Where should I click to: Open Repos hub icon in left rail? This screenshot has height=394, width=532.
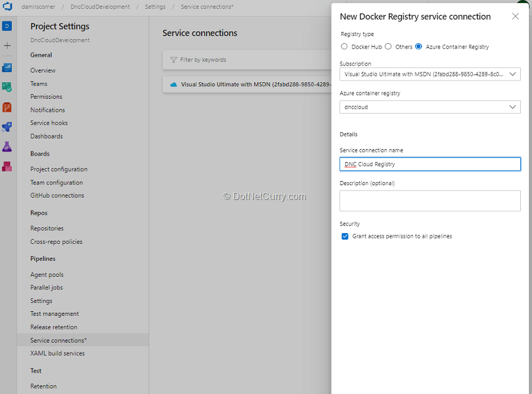click(7, 107)
